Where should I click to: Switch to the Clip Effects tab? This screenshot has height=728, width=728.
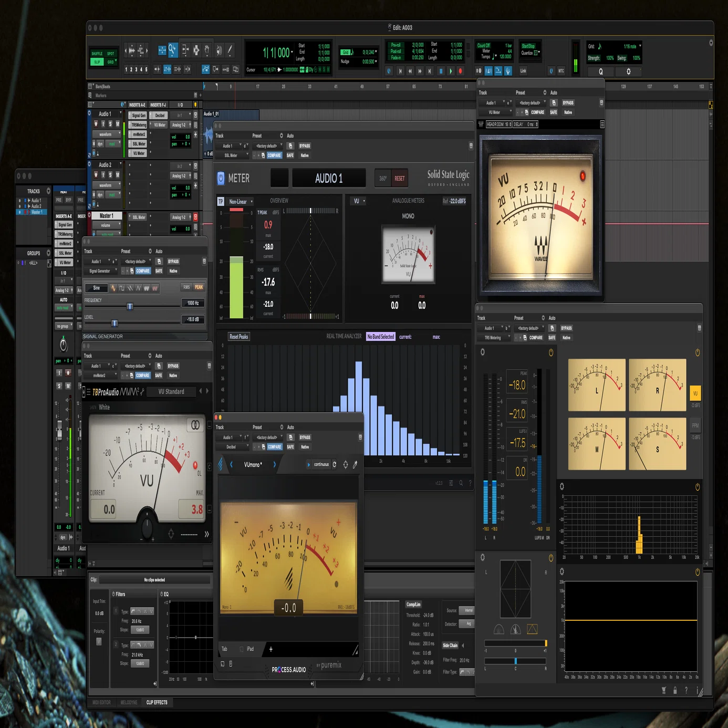point(157,702)
